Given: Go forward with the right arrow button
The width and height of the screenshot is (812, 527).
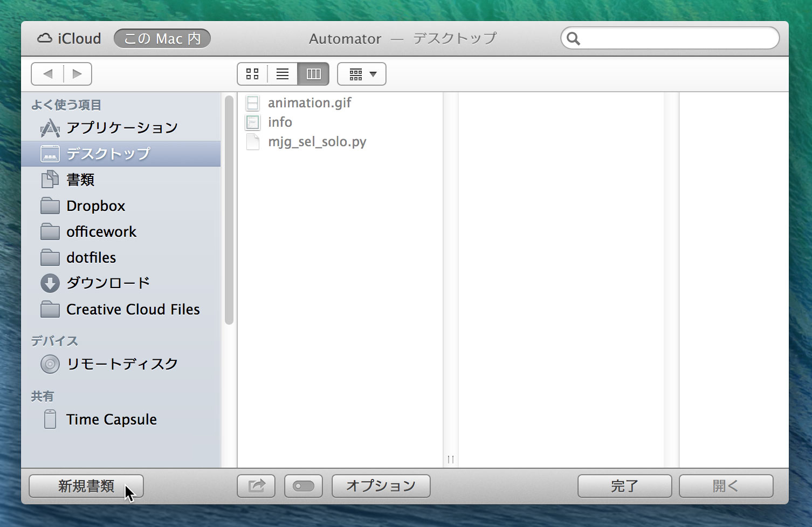Looking at the screenshot, I should click(78, 74).
